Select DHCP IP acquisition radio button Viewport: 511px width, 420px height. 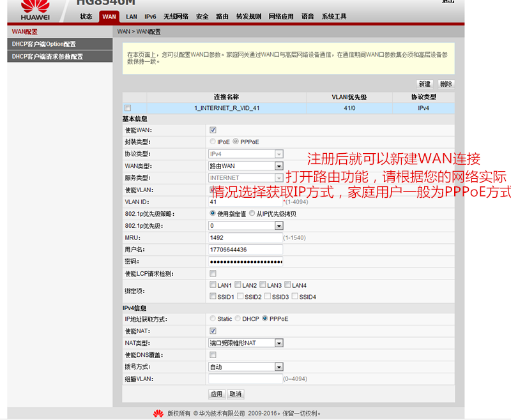(238, 319)
